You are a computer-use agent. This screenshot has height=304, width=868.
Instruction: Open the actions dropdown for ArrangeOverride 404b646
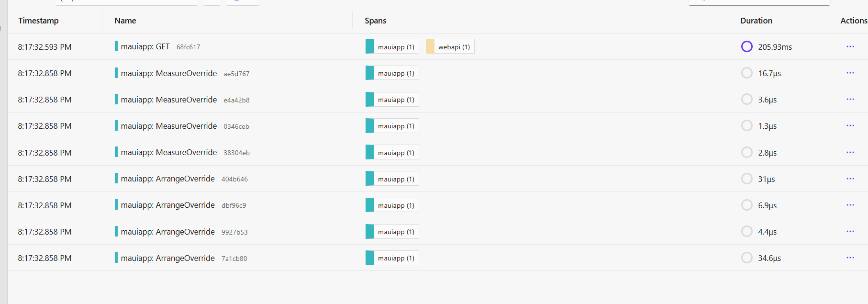click(x=850, y=179)
